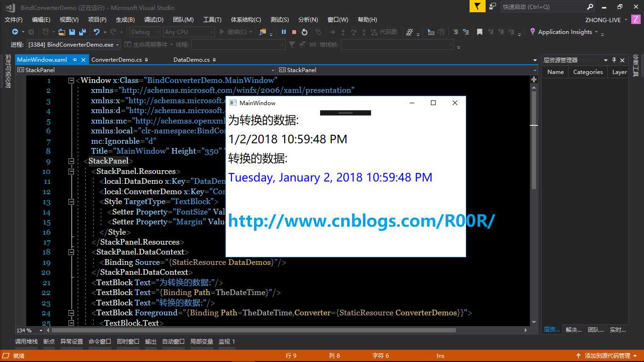
Task: Collapse StackPanel.Resources at line 10
Action: coord(71,172)
